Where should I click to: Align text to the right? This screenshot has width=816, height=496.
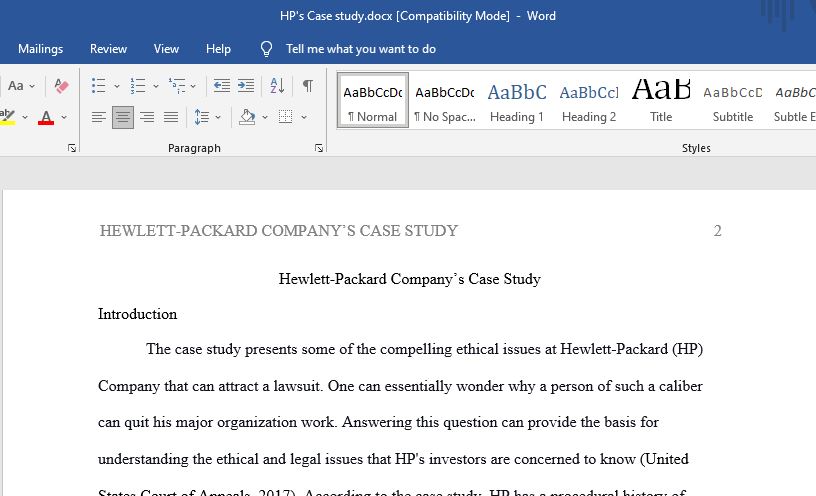click(147, 117)
